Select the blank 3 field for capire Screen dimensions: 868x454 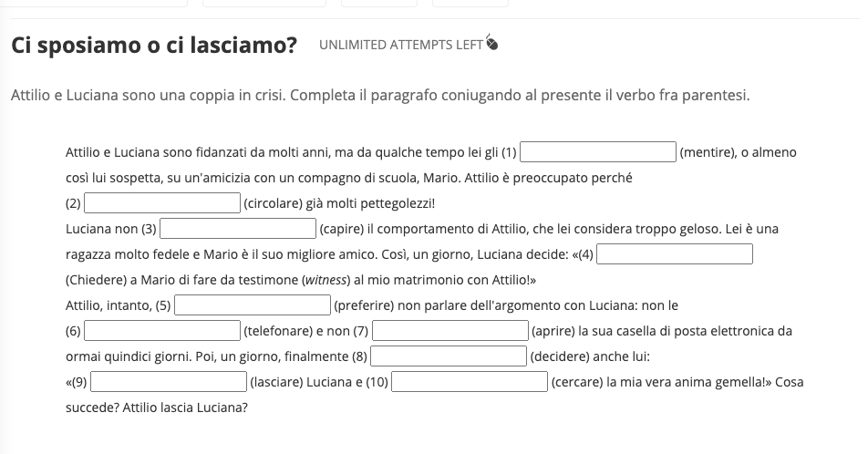point(238,229)
